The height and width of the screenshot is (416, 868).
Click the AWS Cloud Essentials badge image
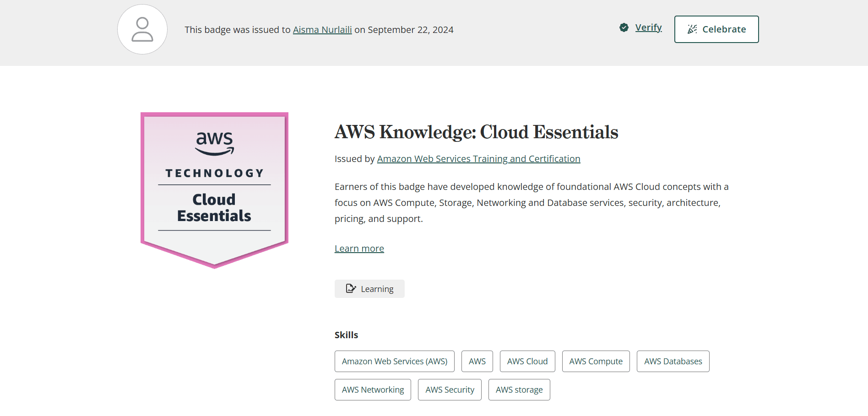click(214, 190)
